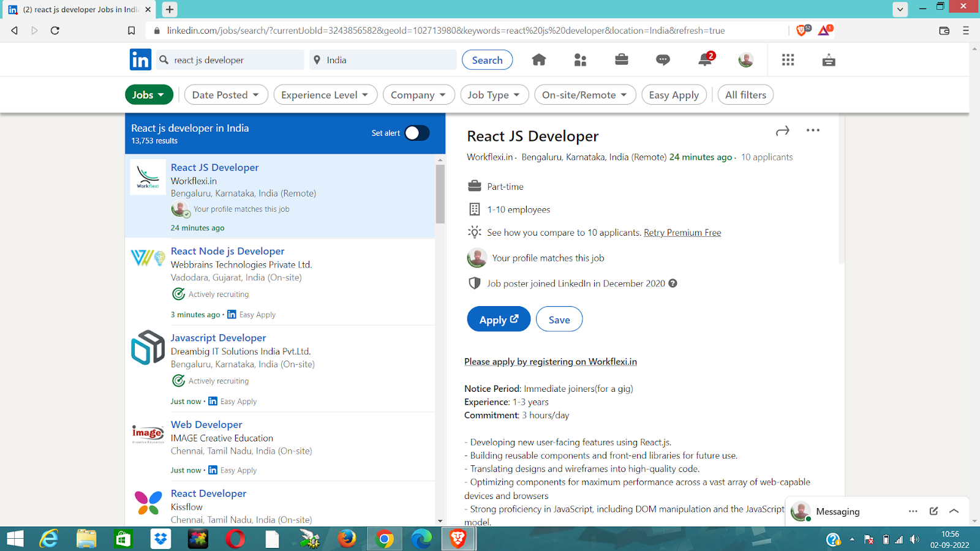The height and width of the screenshot is (551, 980).
Task: Open the Date Posted filter dropdown
Action: click(x=226, y=95)
